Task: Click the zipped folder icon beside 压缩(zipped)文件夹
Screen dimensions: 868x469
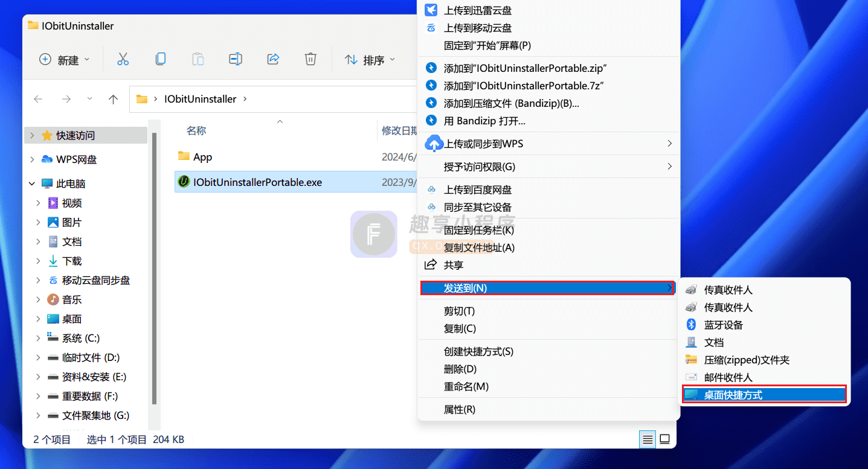Action: pos(692,360)
